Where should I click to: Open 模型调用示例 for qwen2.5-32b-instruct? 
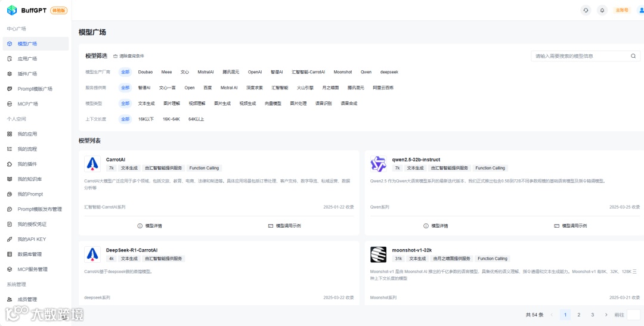(x=570, y=226)
